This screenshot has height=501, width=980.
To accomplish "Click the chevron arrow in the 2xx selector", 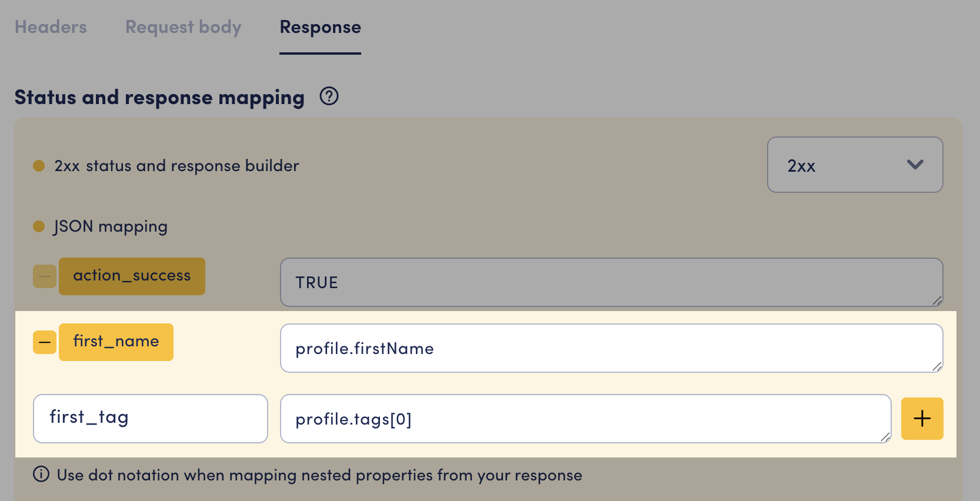I will (x=915, y=165).
